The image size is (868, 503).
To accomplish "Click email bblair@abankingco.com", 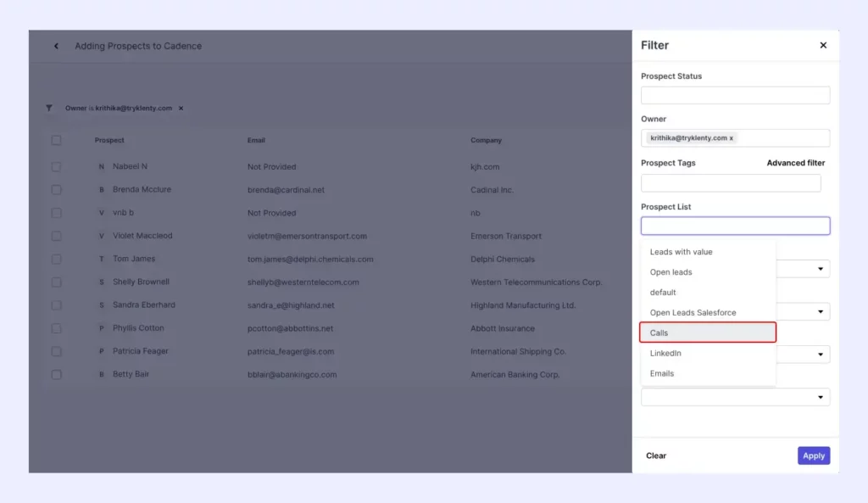I will coord(292,374).
